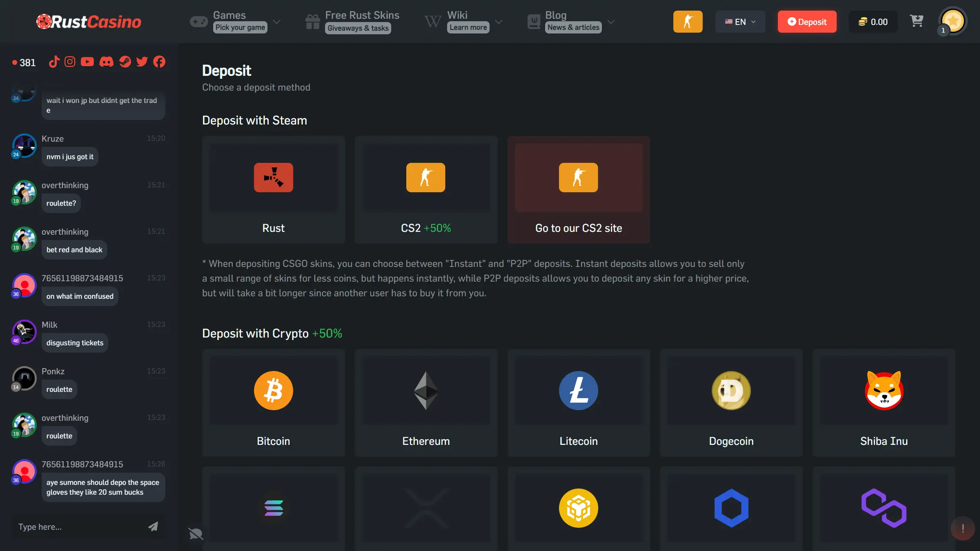
Task: Open the YouTube social link
Action: [x=87, y=62]
